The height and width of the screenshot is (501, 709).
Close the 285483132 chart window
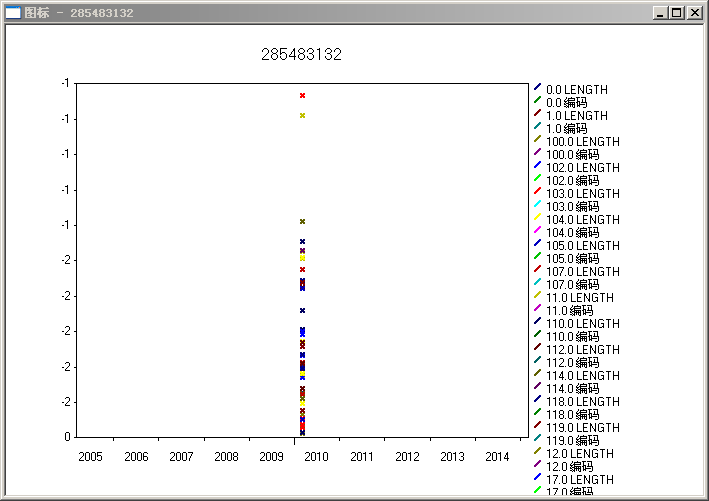tap(694, 13)
